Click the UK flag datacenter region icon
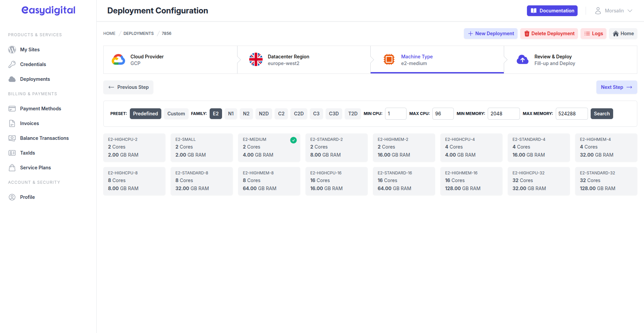Viewport: 644px width, 333px height. [x=256, y=60]
